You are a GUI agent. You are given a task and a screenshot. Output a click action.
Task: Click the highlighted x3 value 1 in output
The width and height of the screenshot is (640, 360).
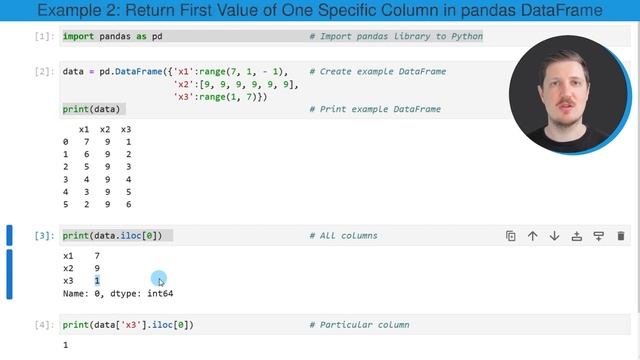point(97,281)
